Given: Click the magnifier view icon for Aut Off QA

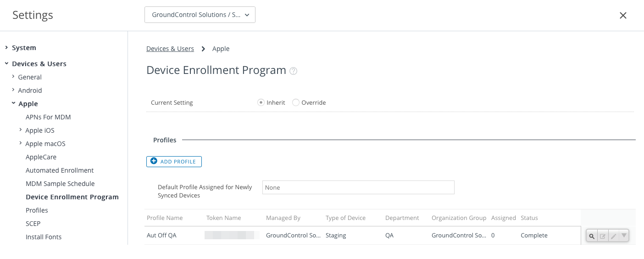Looking at the screenshot, I should point(592,236).
